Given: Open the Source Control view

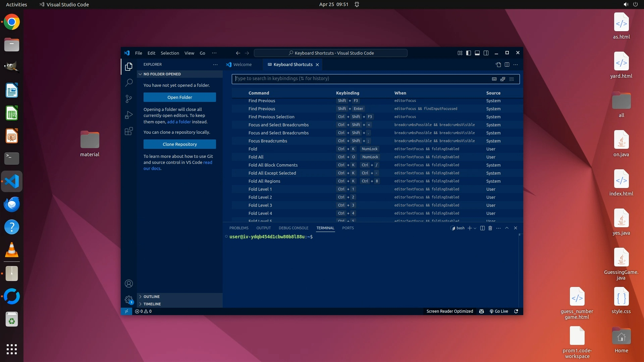Looking at the screenshot, I should [129, 99].
